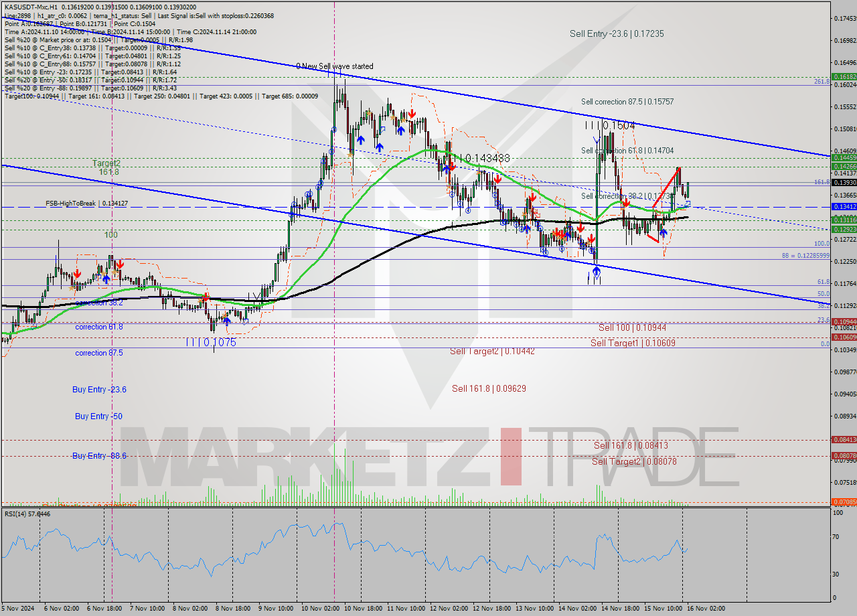Click the '88 = 0.12285999' fib label

pos(805,256)
